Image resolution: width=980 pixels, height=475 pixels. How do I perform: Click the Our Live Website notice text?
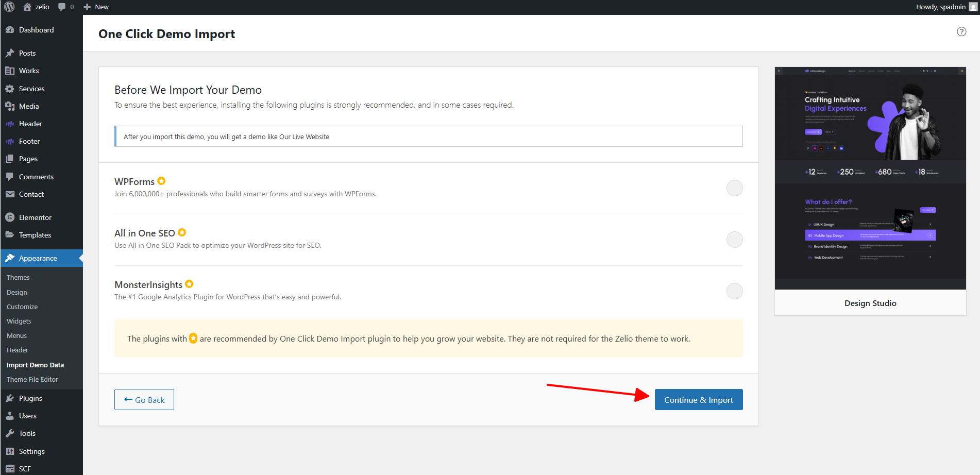304,137
